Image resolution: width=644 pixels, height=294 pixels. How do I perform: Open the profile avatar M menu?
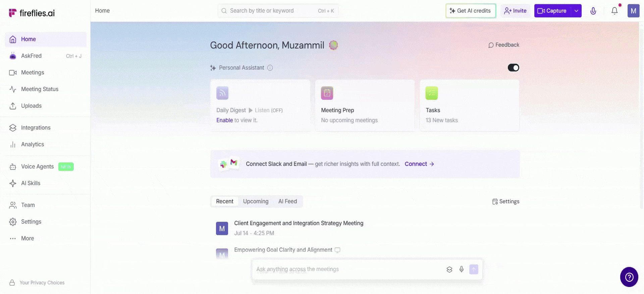(633, 11)
